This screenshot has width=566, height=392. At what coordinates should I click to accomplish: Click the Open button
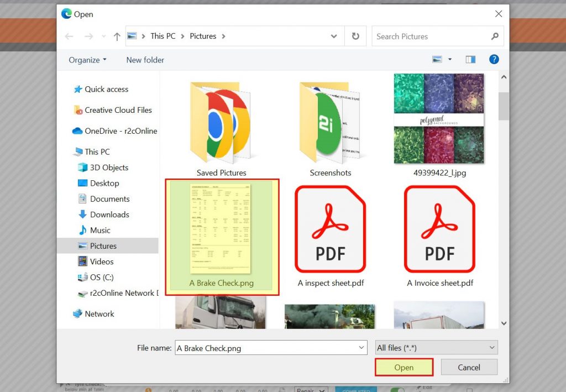pyautogui.click(x=404, y=367)
